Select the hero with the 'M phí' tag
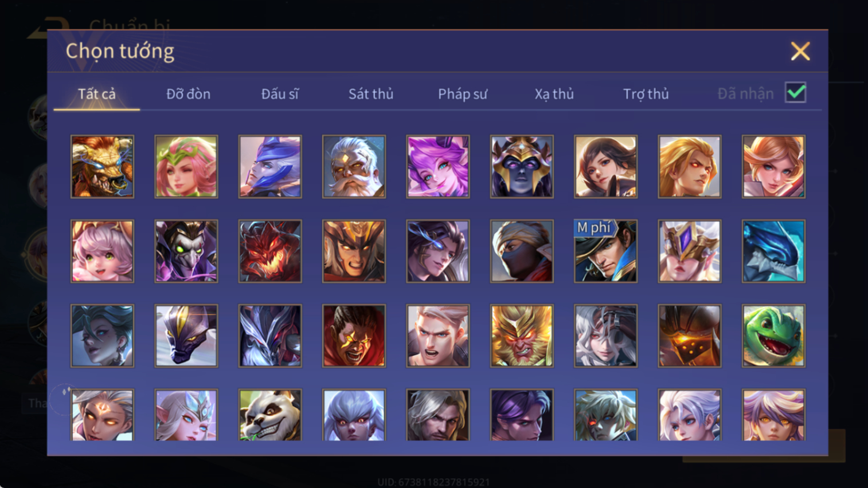This screenshot has height=488, width=868. 605,251
